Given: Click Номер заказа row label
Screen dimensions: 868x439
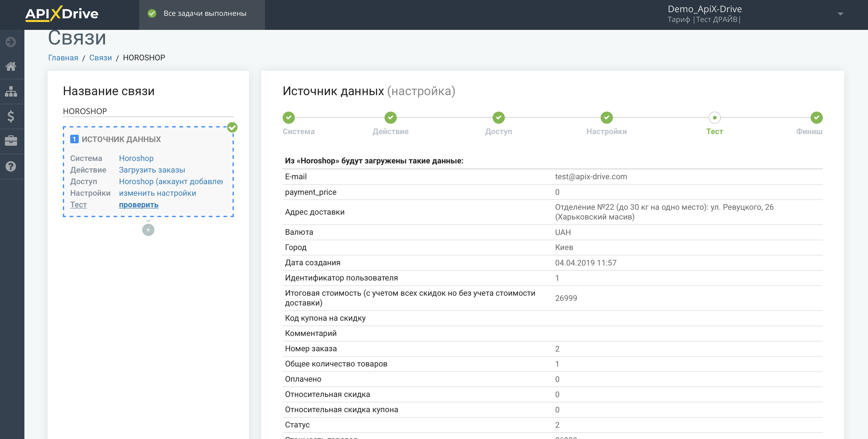Looking at the screenshot, I should [x=311, y=349].
